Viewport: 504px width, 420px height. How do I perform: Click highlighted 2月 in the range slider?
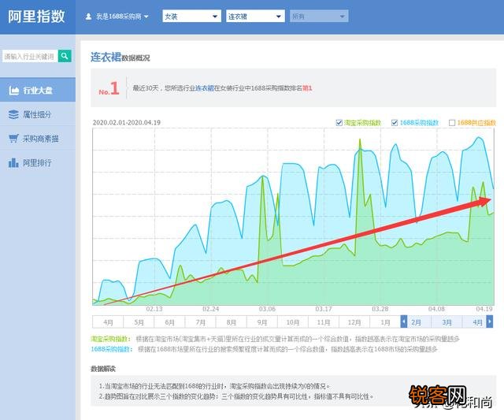(x=416, y=322)
